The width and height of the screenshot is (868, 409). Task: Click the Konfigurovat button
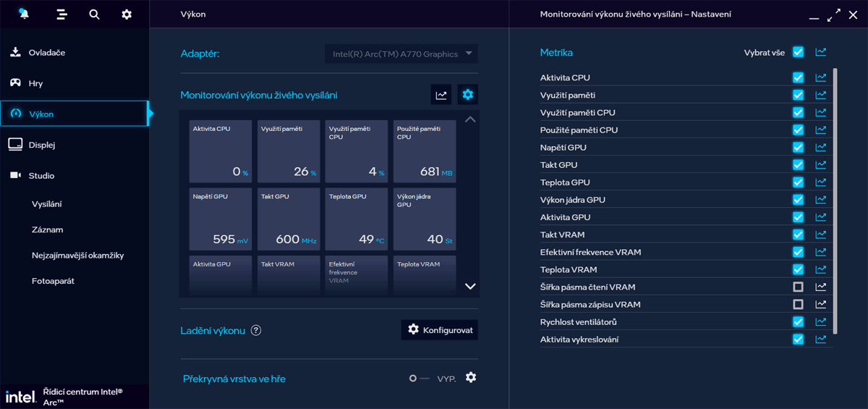[440, 330]
